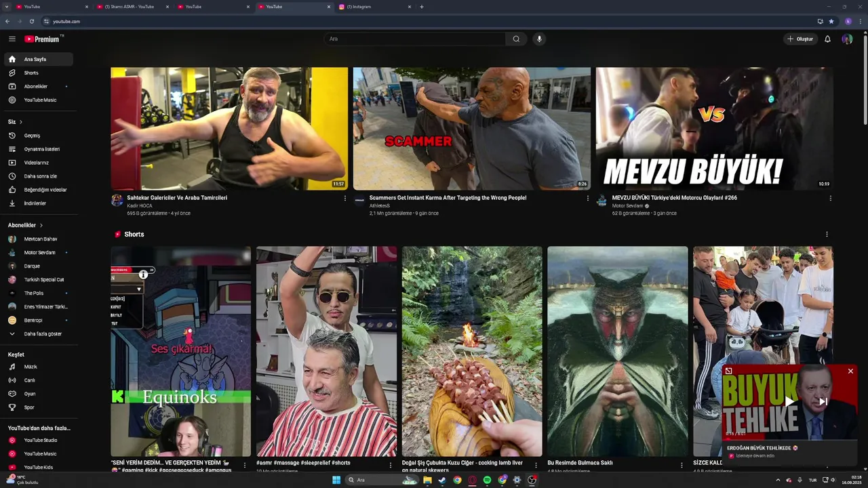Open Oyun gaming section
868x488 pixels.
(40, 394)
